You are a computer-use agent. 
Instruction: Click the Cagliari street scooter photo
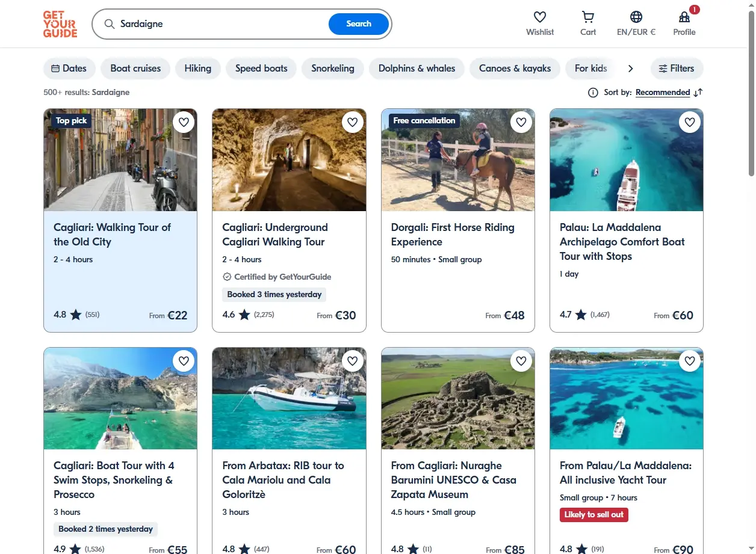point(120,160)
